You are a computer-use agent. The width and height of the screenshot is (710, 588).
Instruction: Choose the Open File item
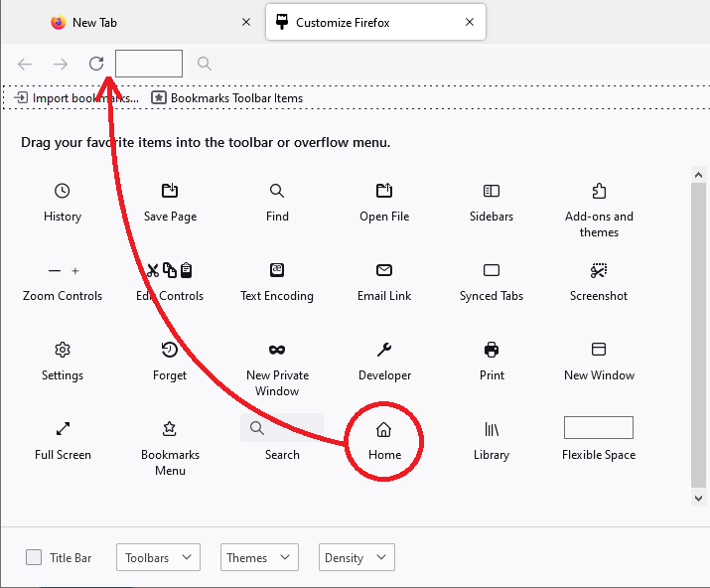coord(384,203)
